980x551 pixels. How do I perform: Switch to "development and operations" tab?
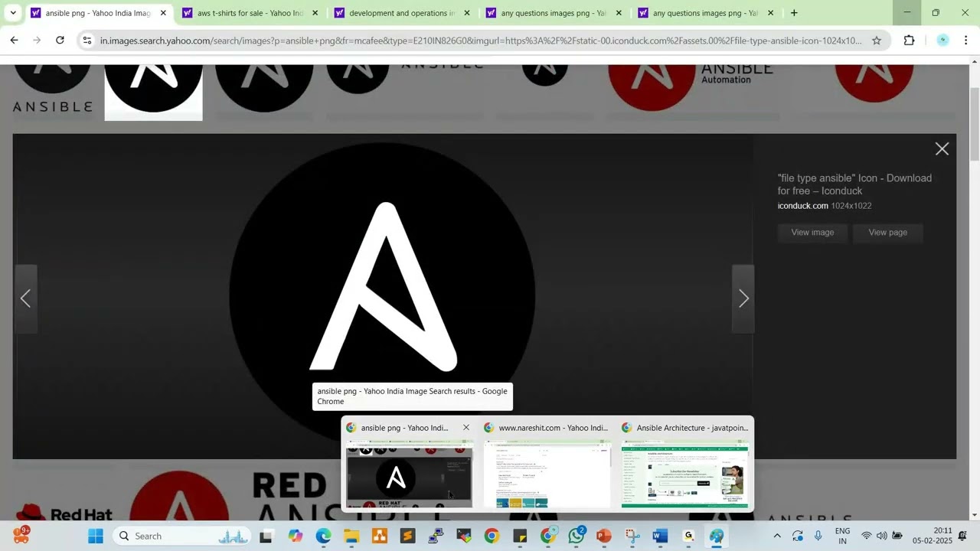click(x=401, y=13)
